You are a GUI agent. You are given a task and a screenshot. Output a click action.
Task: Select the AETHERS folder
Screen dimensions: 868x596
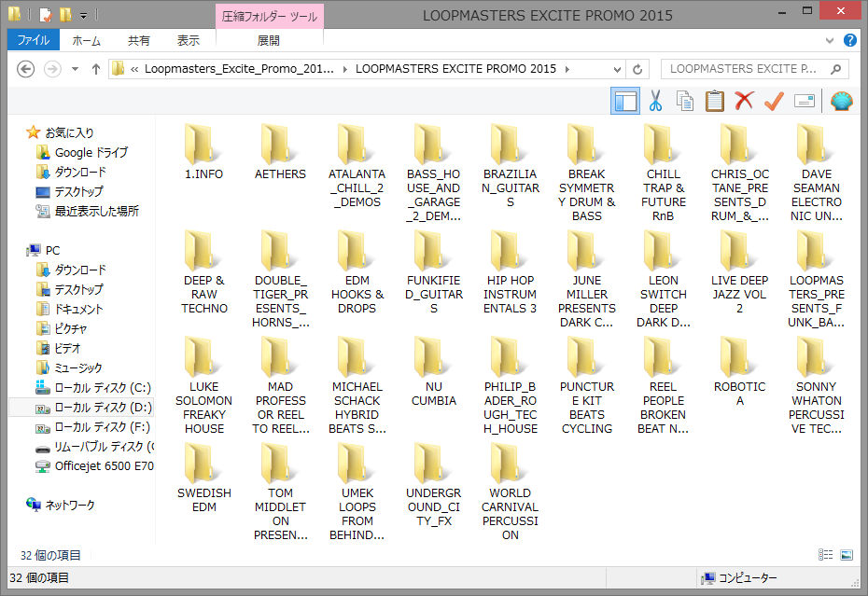280,152
